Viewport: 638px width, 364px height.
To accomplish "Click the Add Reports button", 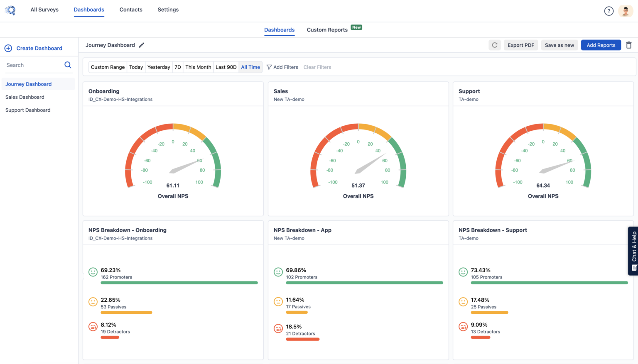I will [601, 45].
